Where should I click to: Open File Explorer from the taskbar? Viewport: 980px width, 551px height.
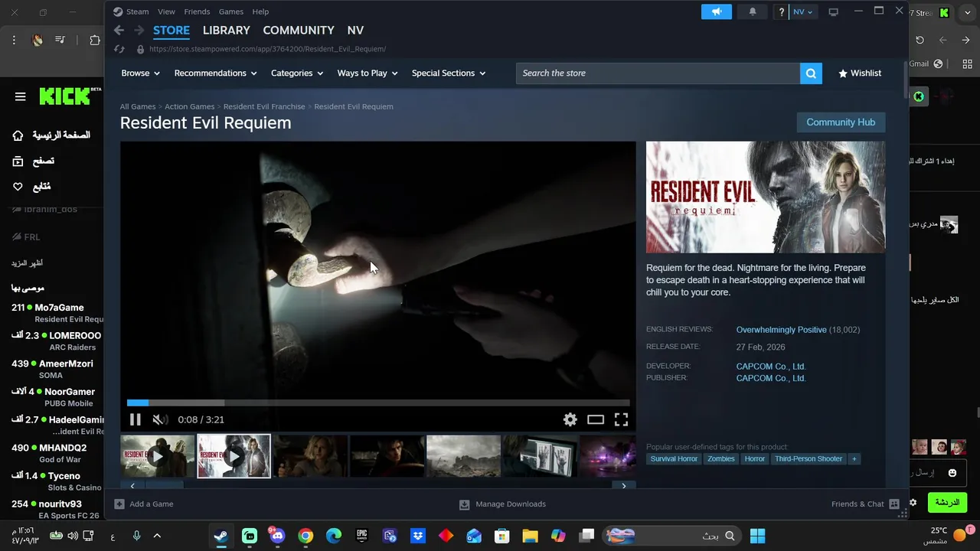tap(530, 536)
